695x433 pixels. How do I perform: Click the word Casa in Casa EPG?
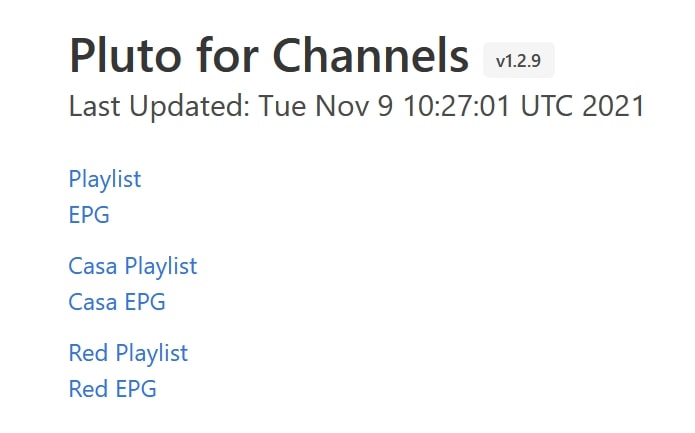tap(93, 301)
